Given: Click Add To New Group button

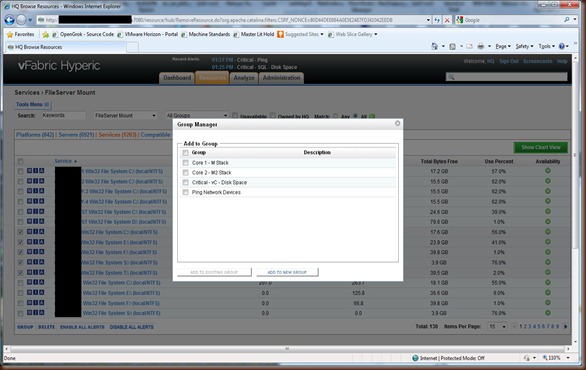Looking at the screenshot, I should (287, 272).
